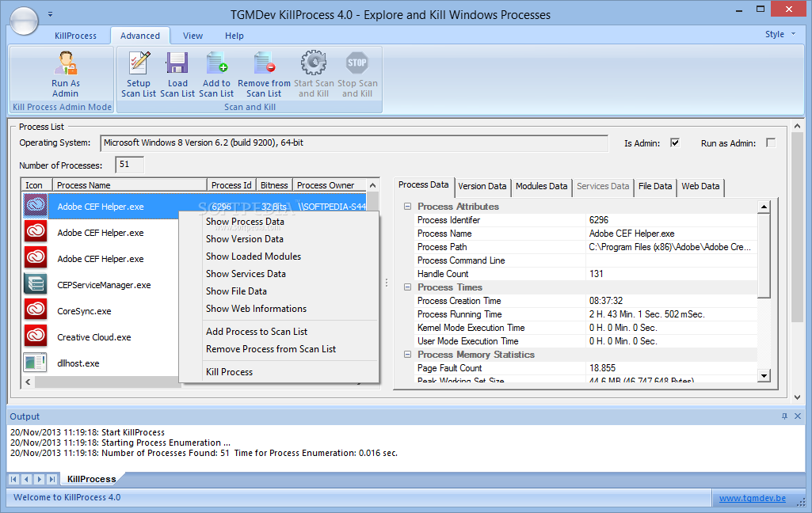Screen dimensions: 812x513
Task: Open the Help ribbon tab
Action: [x=234, y=36]
